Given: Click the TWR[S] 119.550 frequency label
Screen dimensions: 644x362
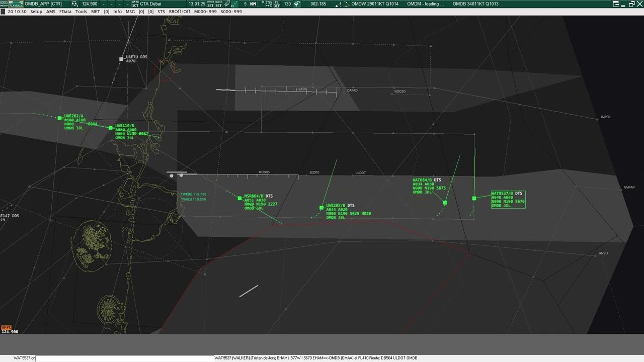Looking at the screenshot, I should point(194,200).
